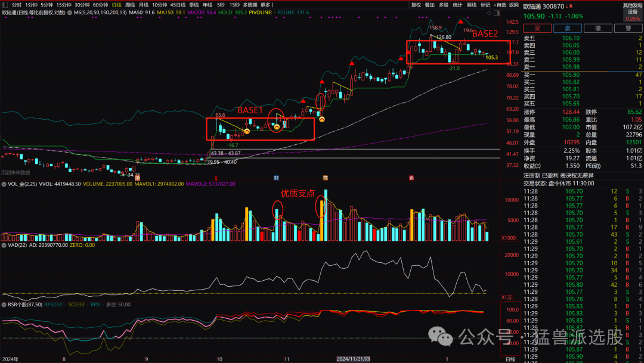Click 卖一 price 105.98
The image size is (644, 363).
[x=571, y=67]
